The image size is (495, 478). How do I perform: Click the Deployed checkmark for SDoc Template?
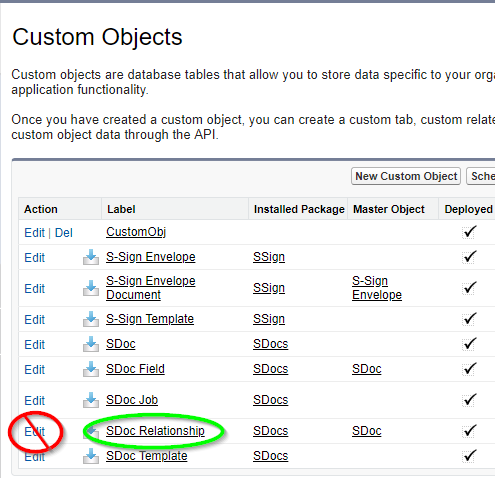point(469,456)
